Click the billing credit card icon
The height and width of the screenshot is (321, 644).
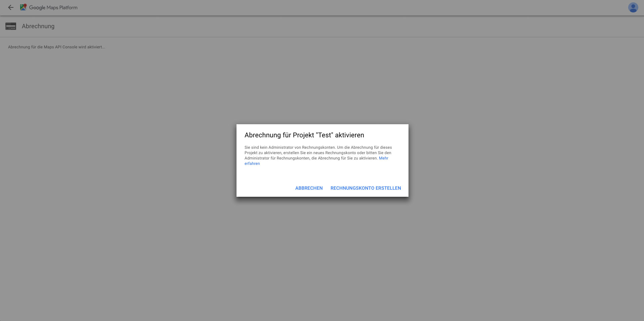pyautogui.click(x=11, y=26)
